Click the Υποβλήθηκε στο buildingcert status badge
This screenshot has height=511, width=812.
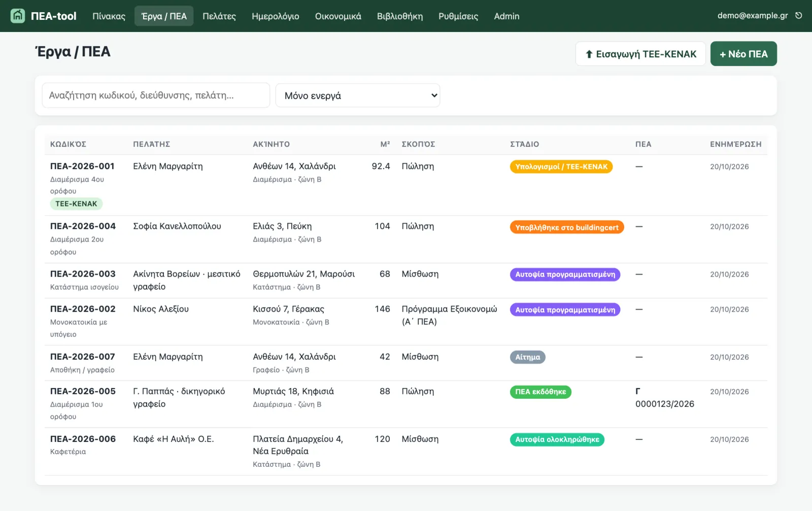tap(567, 227)
